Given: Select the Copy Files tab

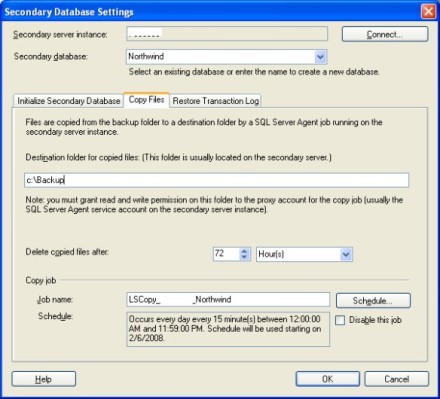Looking at the screenshot, I should 147,100.
